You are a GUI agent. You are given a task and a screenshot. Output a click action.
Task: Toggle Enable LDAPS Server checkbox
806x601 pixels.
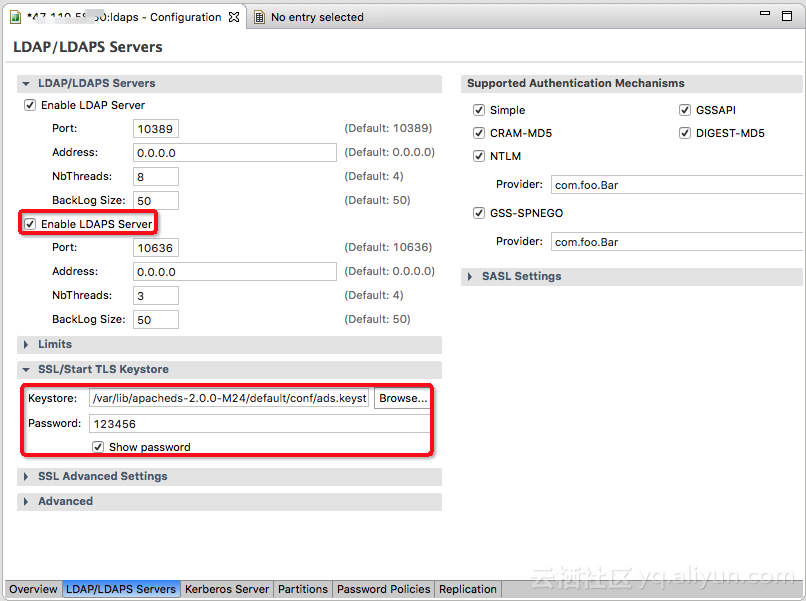(x=30, y=224)
